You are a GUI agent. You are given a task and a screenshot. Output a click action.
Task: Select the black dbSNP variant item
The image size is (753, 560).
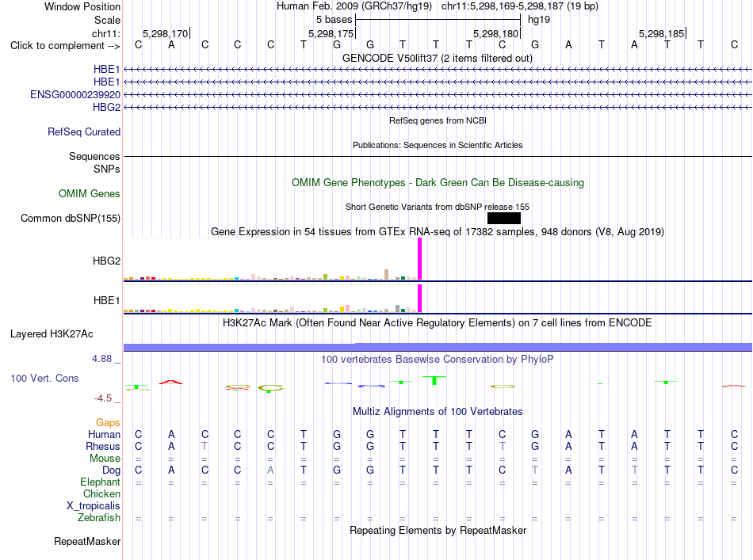click(504, 219)
